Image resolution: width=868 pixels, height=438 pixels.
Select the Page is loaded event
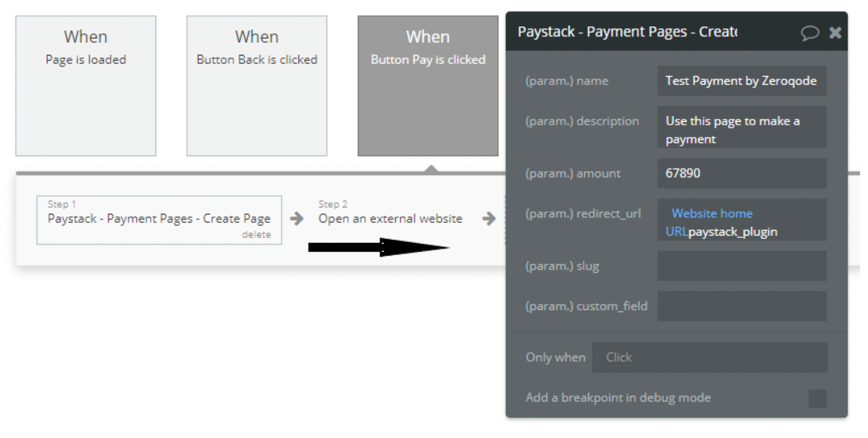(86, 86)
